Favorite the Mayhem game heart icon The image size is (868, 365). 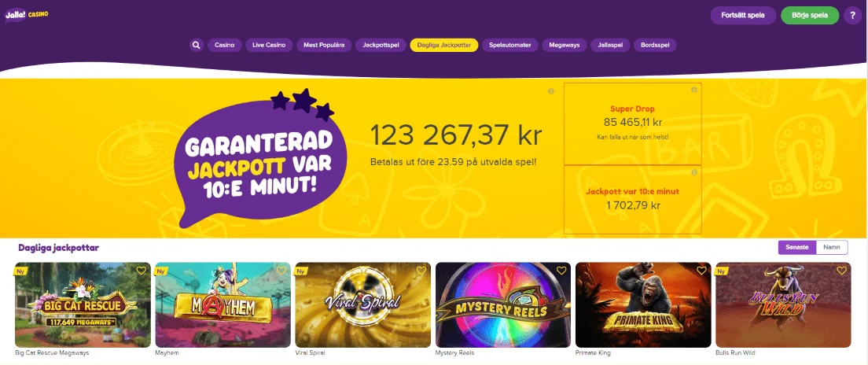coord(281,271)
